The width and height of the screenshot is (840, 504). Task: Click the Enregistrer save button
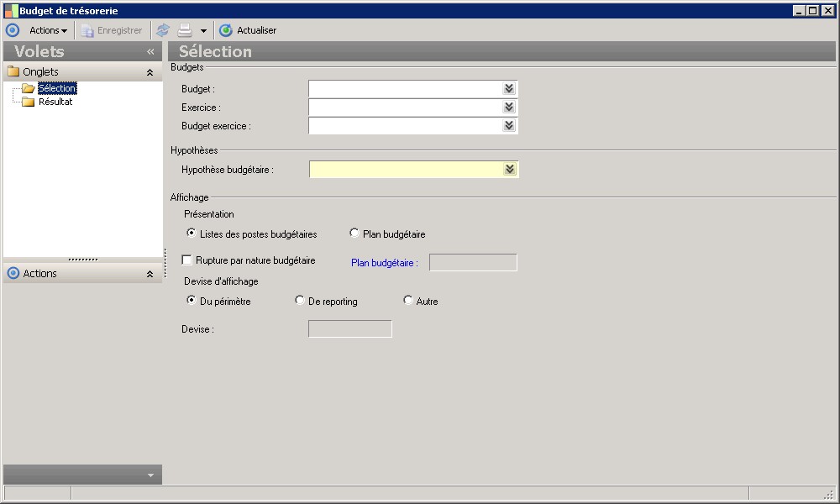pos(112,30)
